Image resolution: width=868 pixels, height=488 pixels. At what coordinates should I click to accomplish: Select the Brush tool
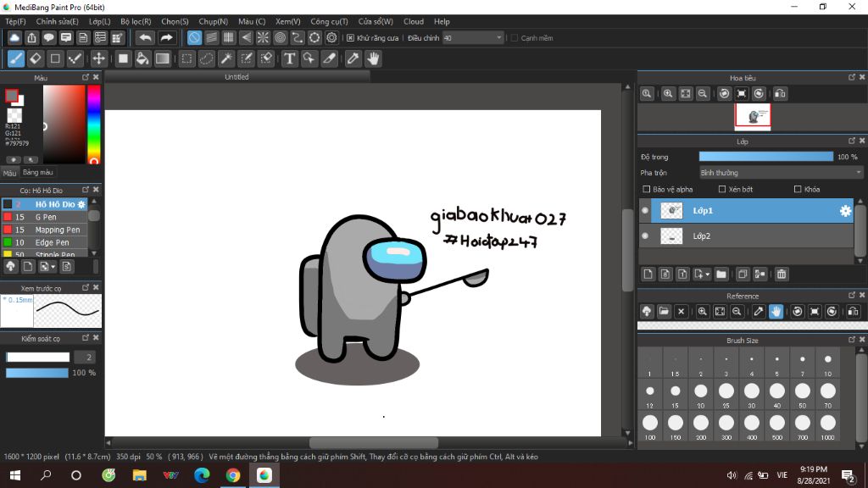tap(16, 58)
